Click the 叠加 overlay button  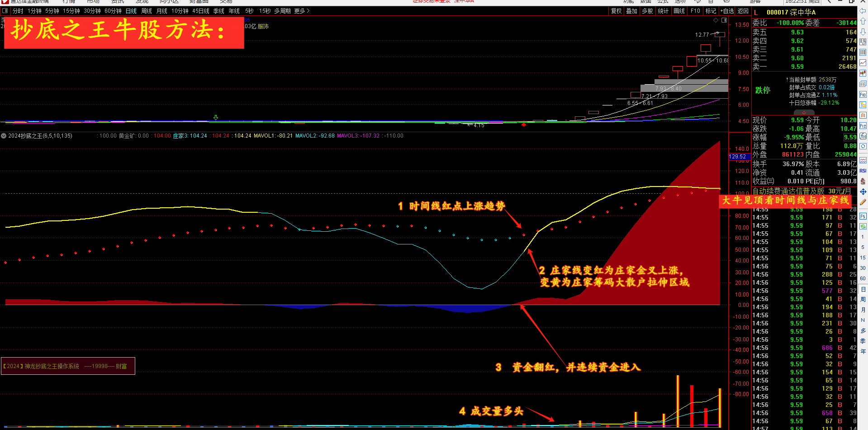pyautogui.click(x=632, y=11)
